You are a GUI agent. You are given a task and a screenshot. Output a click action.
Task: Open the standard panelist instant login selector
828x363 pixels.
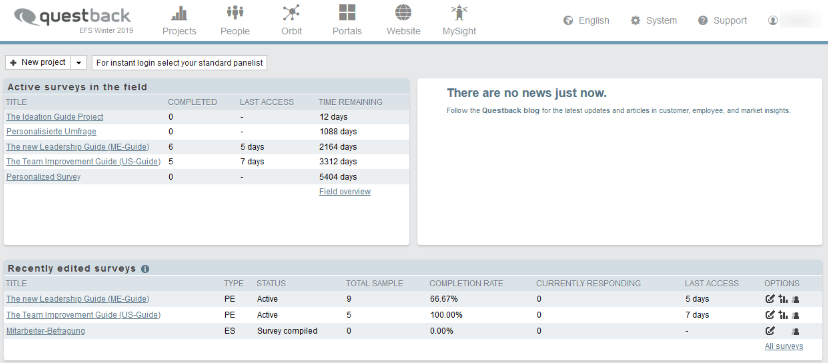click(180, 63)
